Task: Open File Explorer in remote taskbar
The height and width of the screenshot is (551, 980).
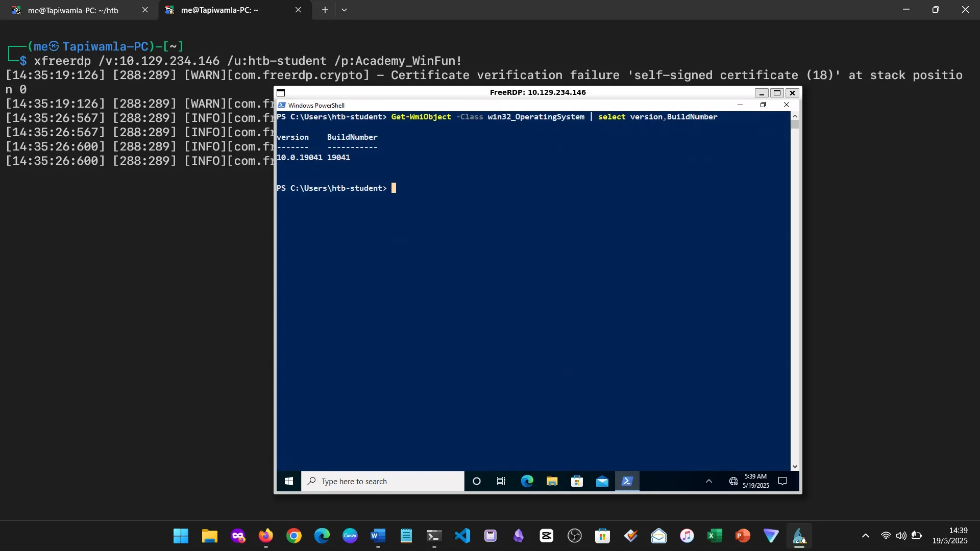Action: tap(552, 481)
